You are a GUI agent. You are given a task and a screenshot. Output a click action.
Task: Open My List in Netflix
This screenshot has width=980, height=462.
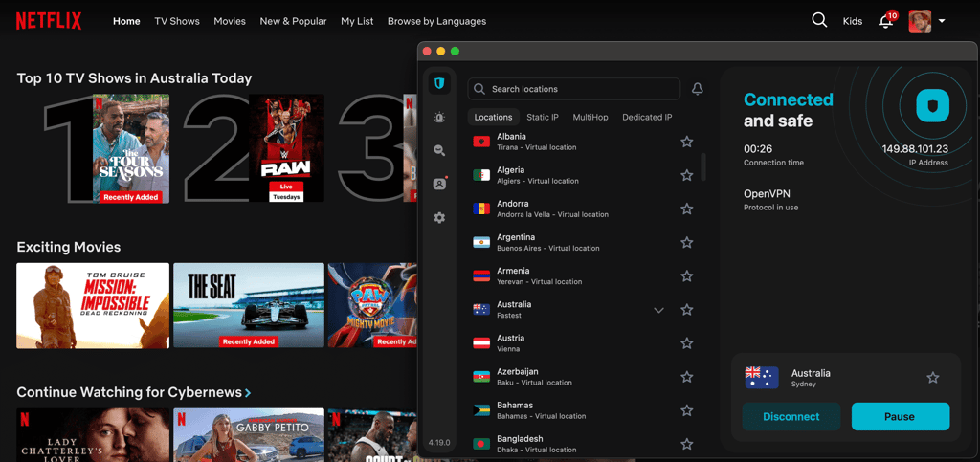tap(357, 21)
